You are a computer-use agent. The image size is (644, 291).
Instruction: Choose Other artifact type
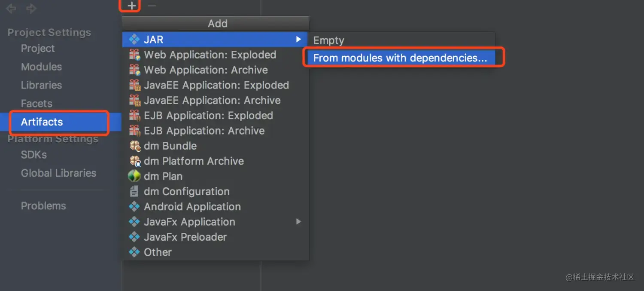[x=158, y=252]
